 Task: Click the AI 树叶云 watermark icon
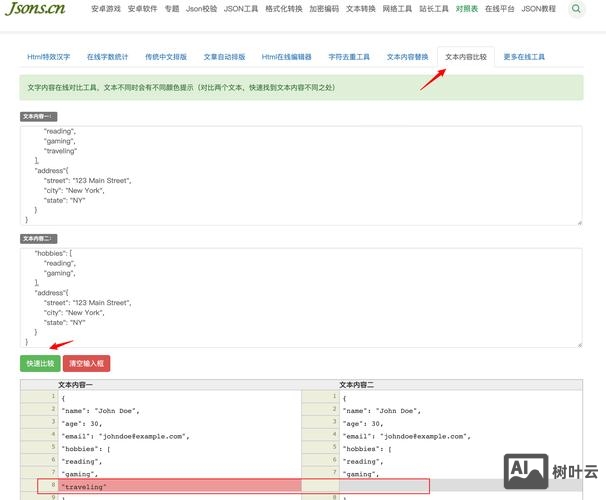[x=550, y=471]
